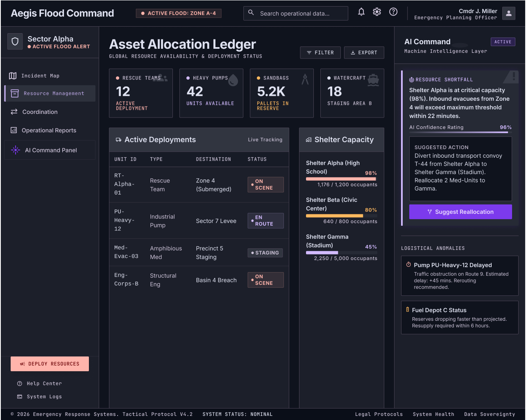
Task: Click ON SCENE badge for Eng-Corps-B
Action: click(265, 280)
